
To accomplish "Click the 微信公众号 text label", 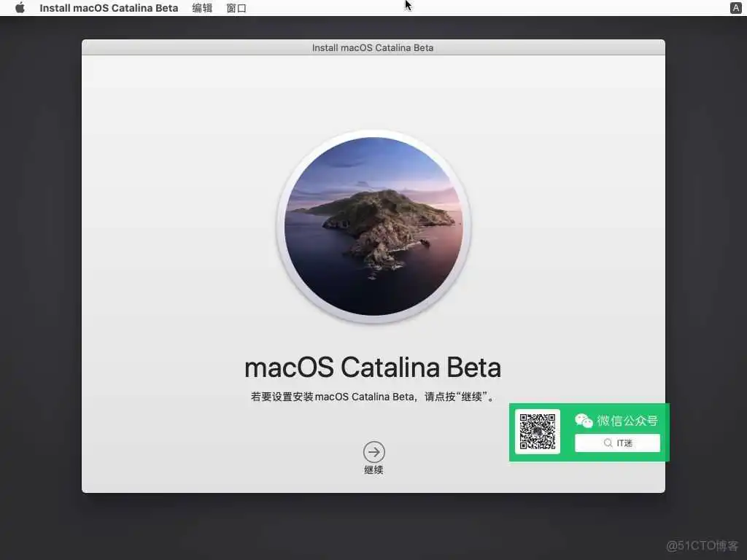I will coord(627,420).
